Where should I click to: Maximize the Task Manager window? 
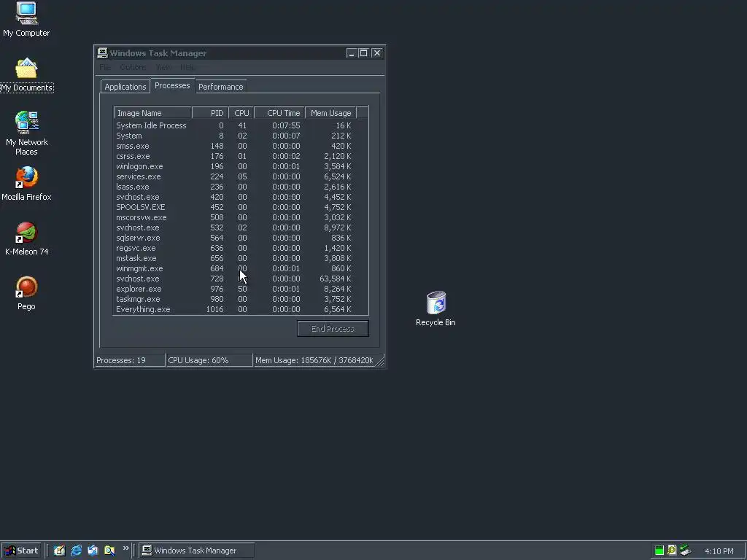click(363, 52)
